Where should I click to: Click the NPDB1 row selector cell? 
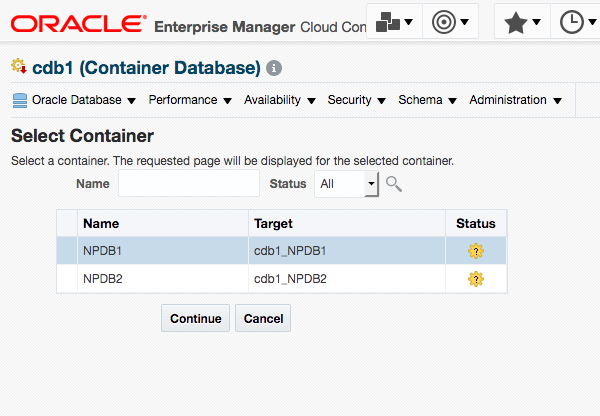tap(67, 251)
